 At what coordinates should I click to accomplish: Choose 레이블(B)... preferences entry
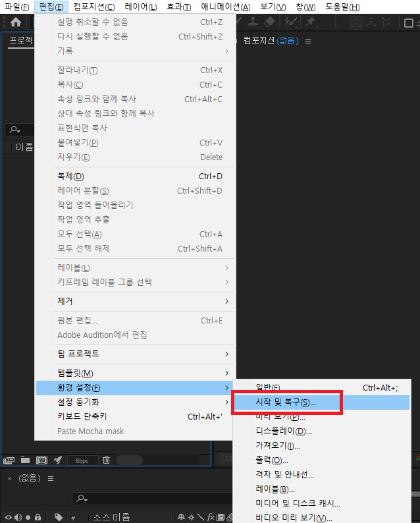(x=322, y=489)
